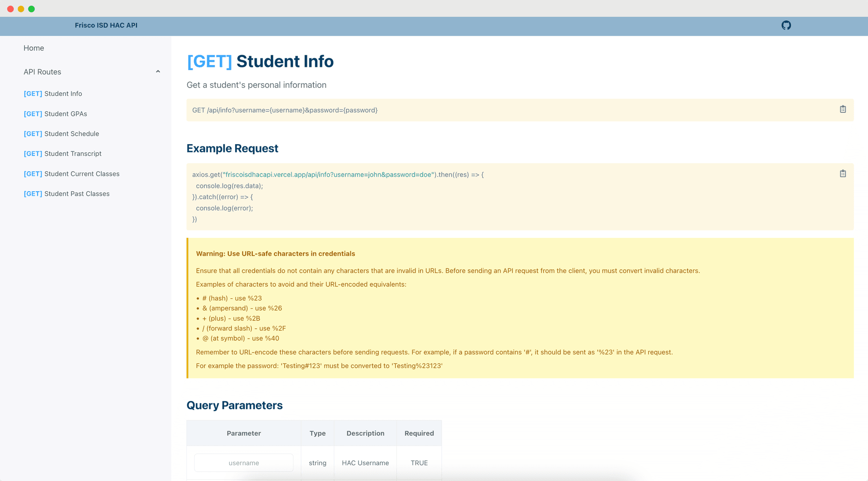Select the Example Request heading
This screenshot has width=868, height=481.
232,148
